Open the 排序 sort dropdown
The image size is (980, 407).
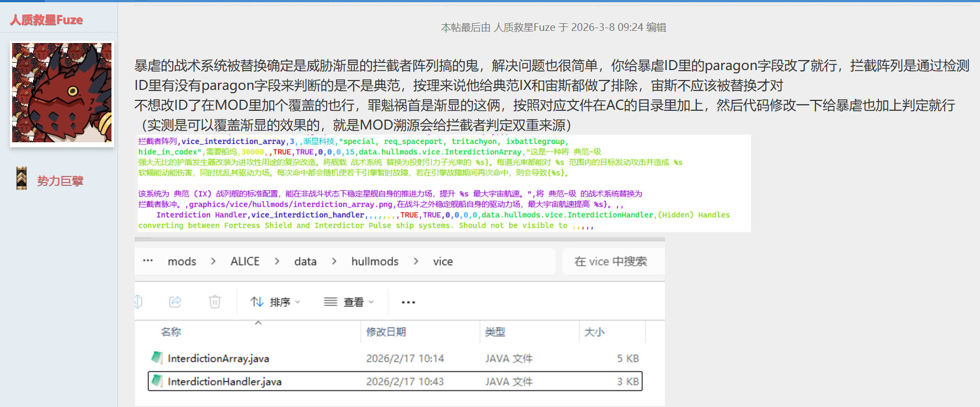tap(275, 302)
